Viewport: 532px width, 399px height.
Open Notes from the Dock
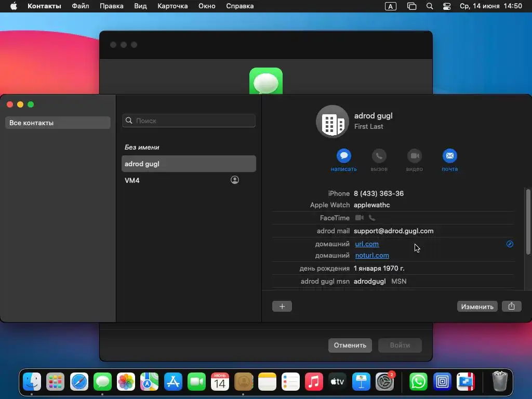267,382
